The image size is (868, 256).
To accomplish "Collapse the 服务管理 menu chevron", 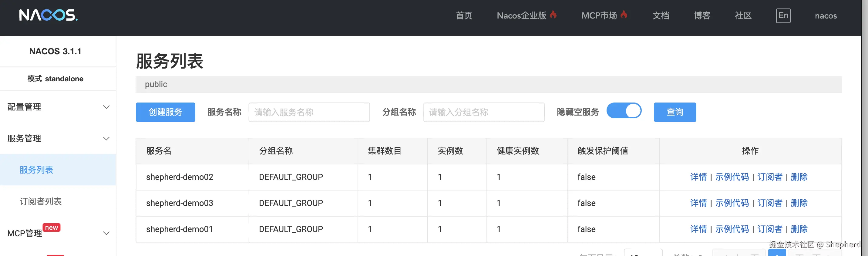I will [106, 138].
